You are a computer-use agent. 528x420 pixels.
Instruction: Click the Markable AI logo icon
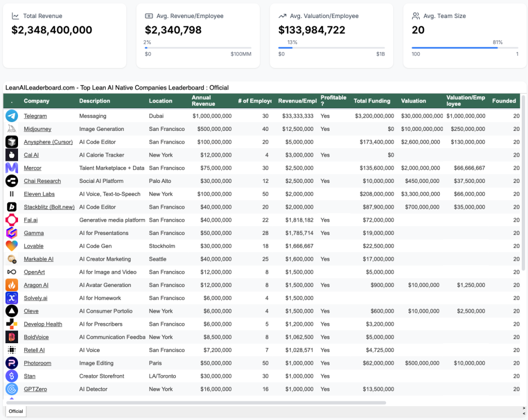coord(12,259)
